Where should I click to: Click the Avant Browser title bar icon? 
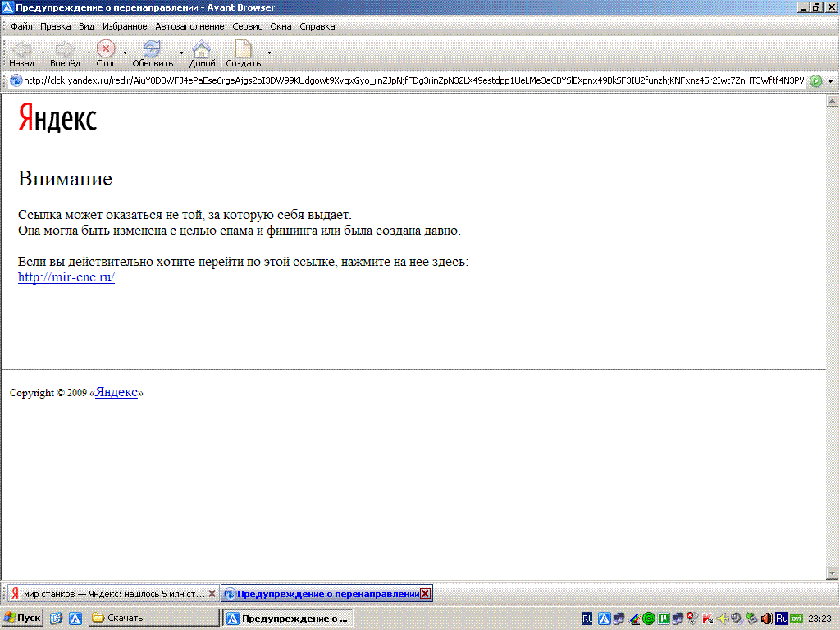7,7
